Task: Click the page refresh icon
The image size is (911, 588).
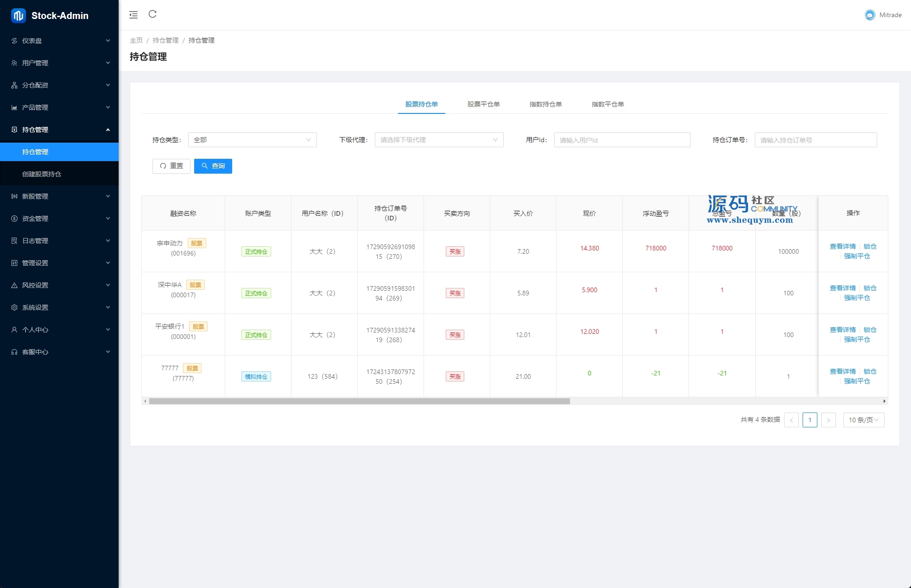Action: coord(152,14)
